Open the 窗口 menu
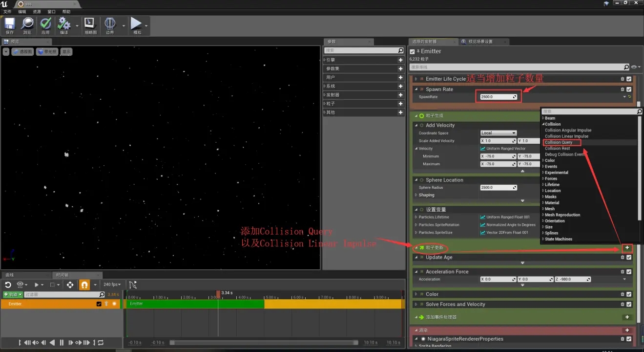This screenshot has height=352, width=644. [x=52, y=11]
